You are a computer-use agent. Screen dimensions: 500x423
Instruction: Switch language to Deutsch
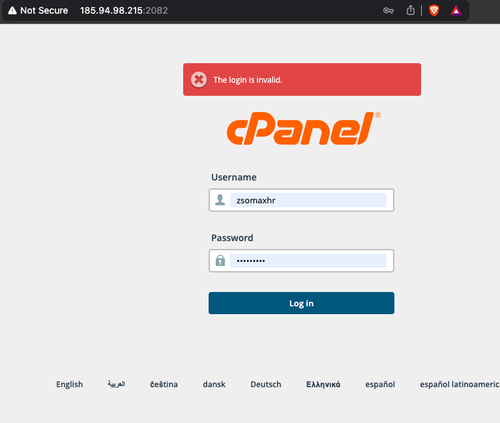(266, 384)
